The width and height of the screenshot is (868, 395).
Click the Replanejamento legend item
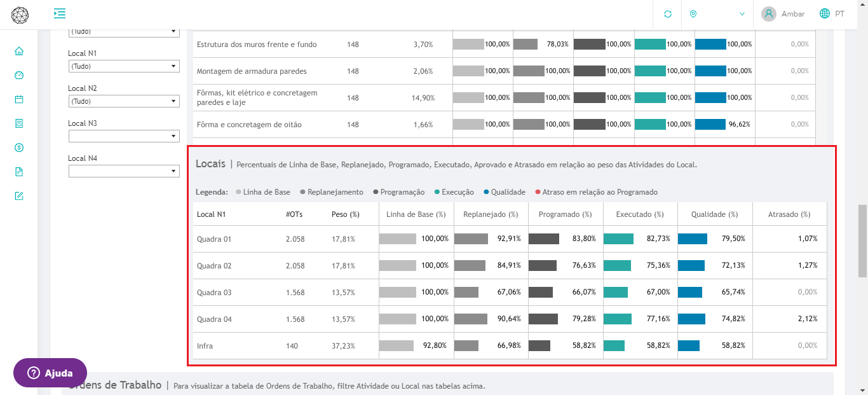click(332, 192)
